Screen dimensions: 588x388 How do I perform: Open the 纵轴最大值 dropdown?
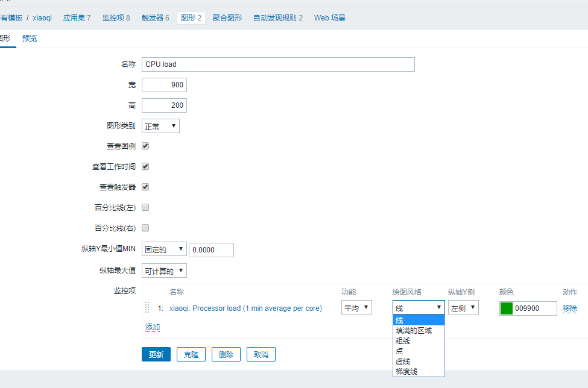pyautogui.click(x=164, y=271)
